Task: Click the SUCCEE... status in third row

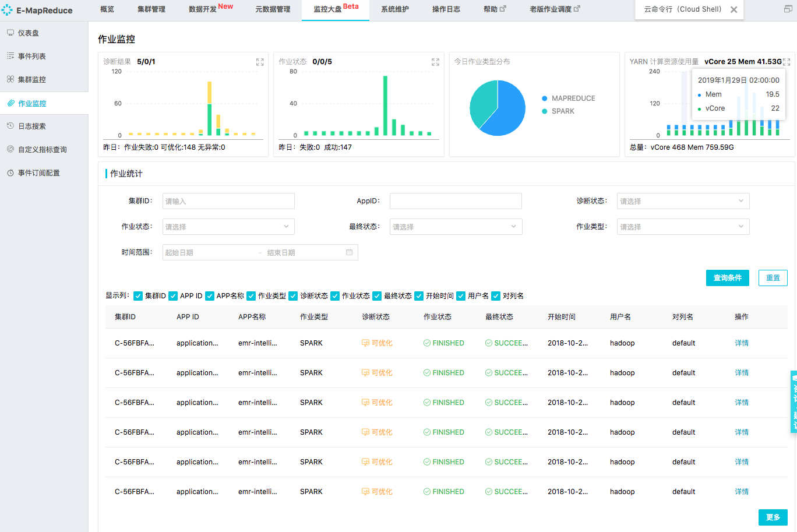Action: click(506, 403)
